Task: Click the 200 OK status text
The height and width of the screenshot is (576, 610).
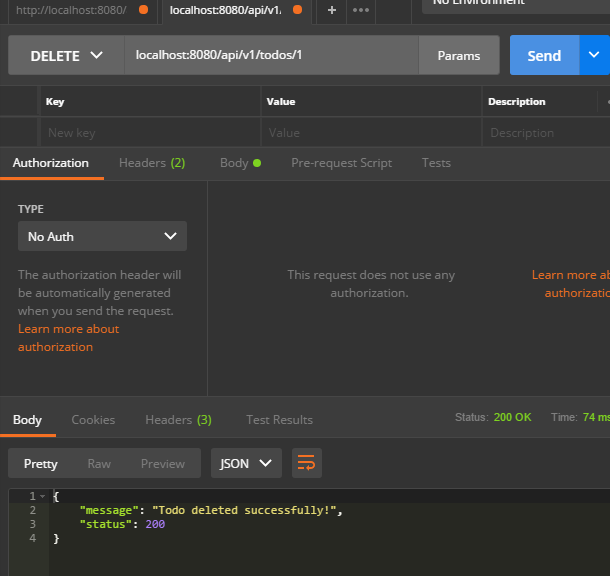Action: [x=512, y=417]
